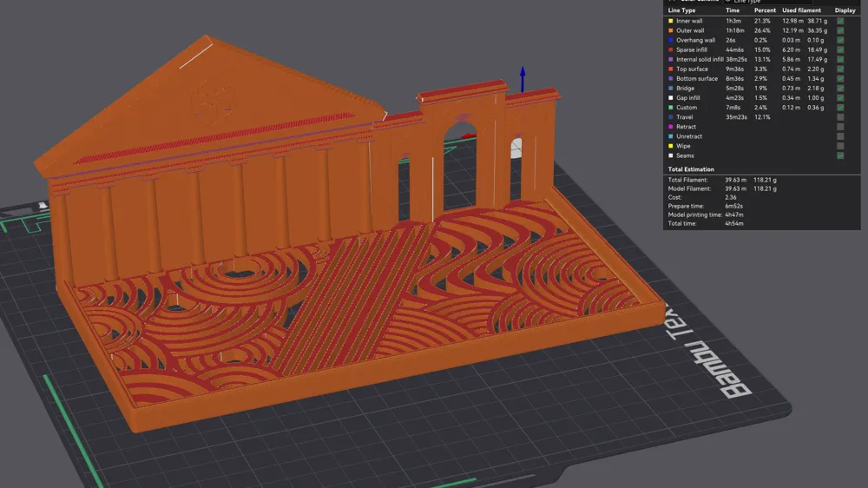The image size is (868, 488).
Task: Select the Internal solid infill row
Action: [762, 59]
